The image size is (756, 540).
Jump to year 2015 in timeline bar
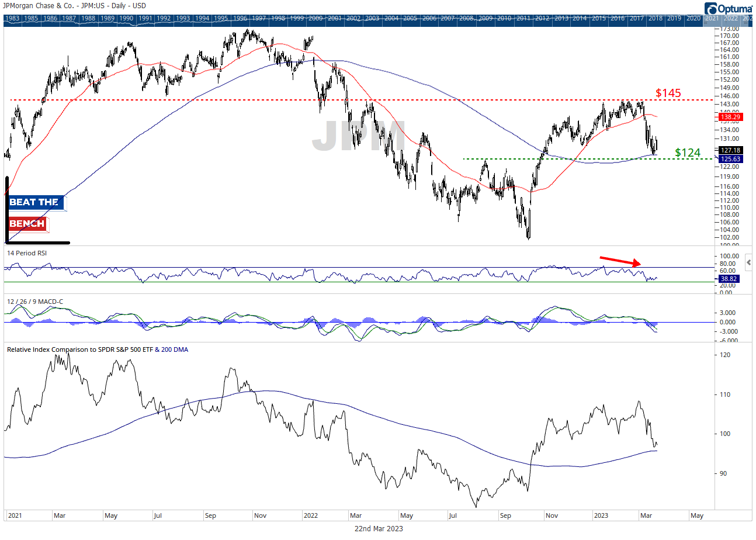[598, 18]
